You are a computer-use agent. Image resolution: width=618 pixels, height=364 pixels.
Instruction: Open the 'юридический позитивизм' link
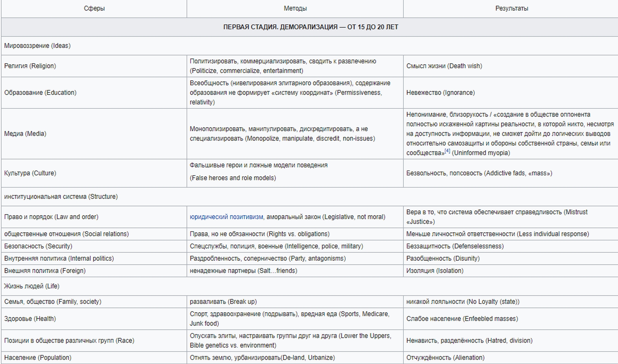pyautogui.click(x=226, y=217)
